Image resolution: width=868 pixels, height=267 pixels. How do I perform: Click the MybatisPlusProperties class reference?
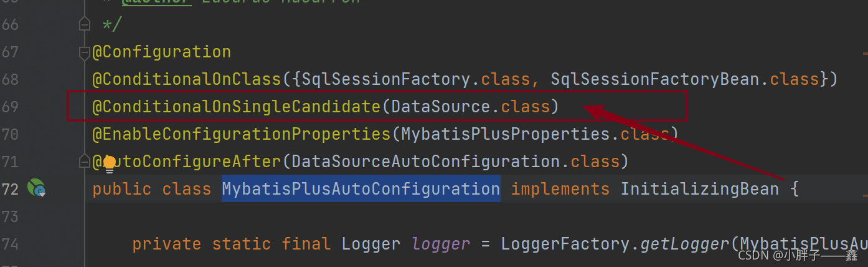coord(505,134)
